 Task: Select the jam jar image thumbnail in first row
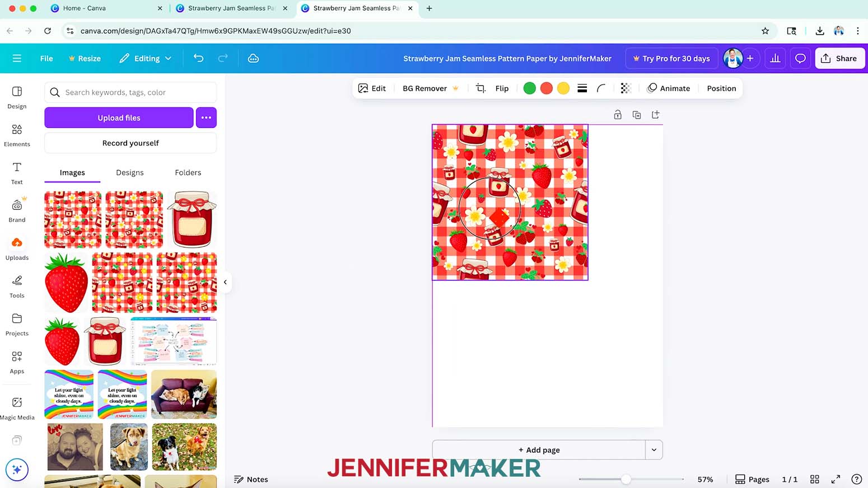click(x=192, y=219)
